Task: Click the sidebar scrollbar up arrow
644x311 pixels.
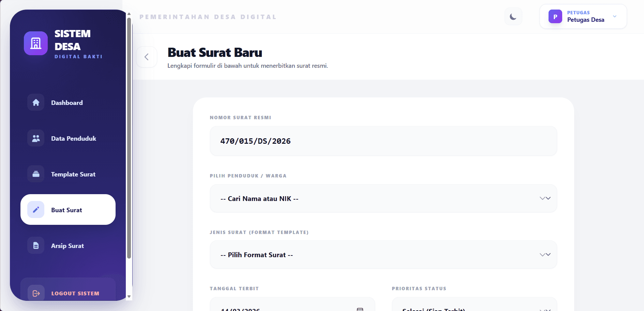Action: [129, 14]
